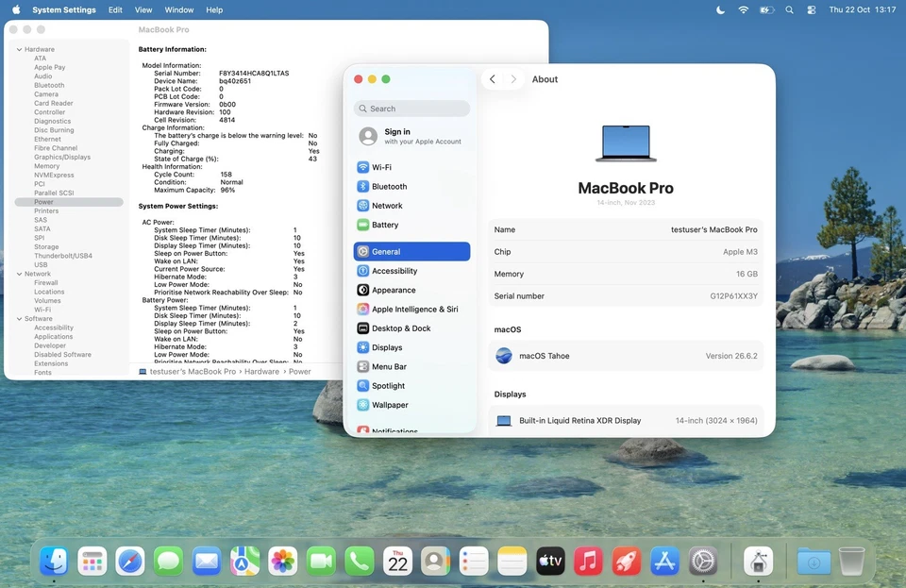
Task: Launch Safari from the Dock
Action: (130, 561)
